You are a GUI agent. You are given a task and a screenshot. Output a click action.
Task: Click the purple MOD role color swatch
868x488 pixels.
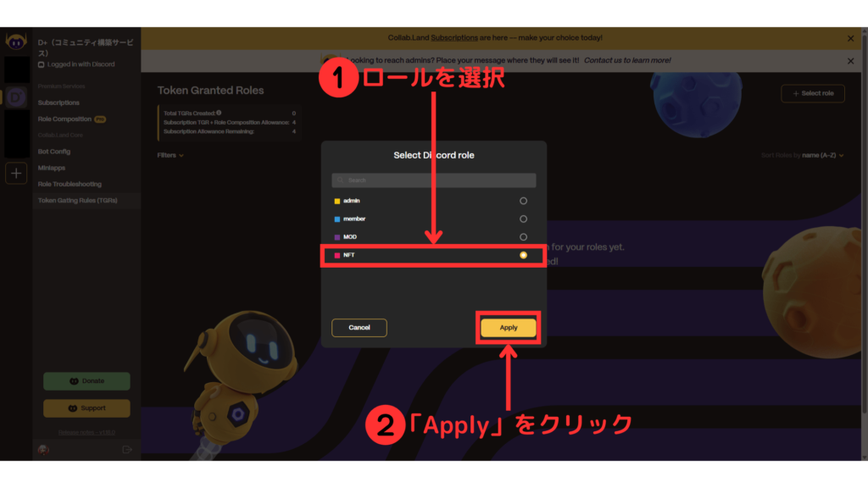point(337,237)
